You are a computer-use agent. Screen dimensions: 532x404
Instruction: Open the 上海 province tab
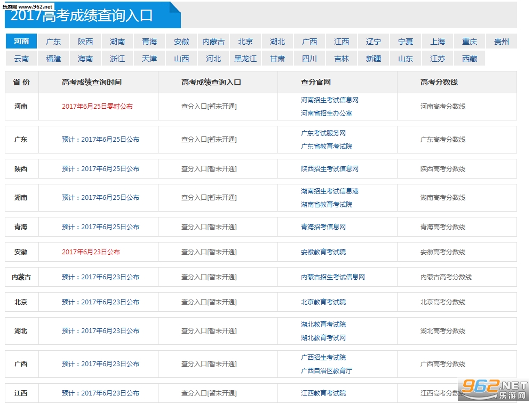click(438, 41)
